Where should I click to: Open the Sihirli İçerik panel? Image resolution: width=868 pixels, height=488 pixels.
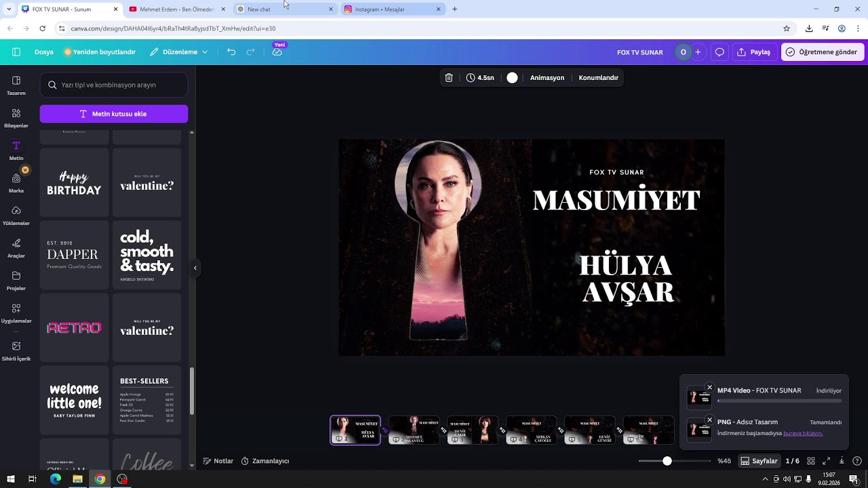pyautogui.click(x=16, y=351)
